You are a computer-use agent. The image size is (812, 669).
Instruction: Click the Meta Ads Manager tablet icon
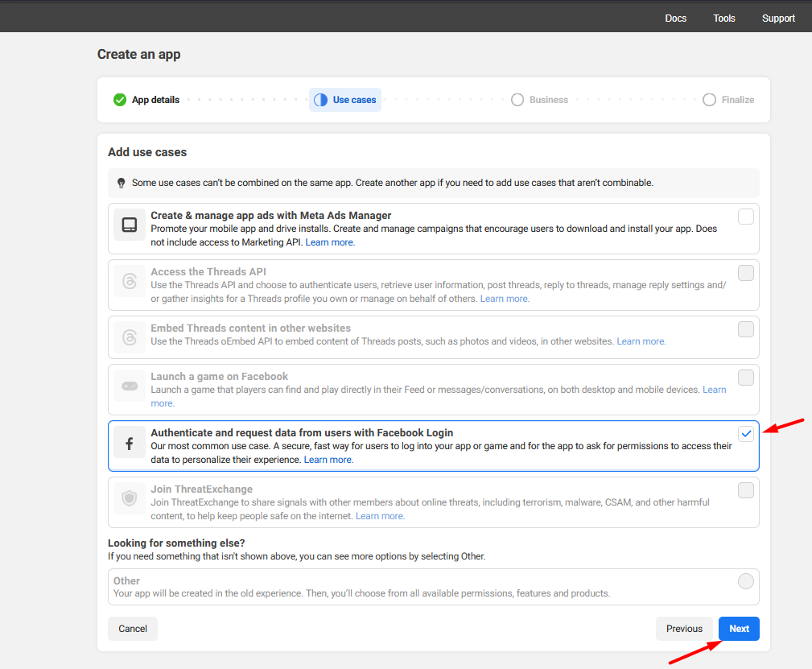tap(130, 225)
